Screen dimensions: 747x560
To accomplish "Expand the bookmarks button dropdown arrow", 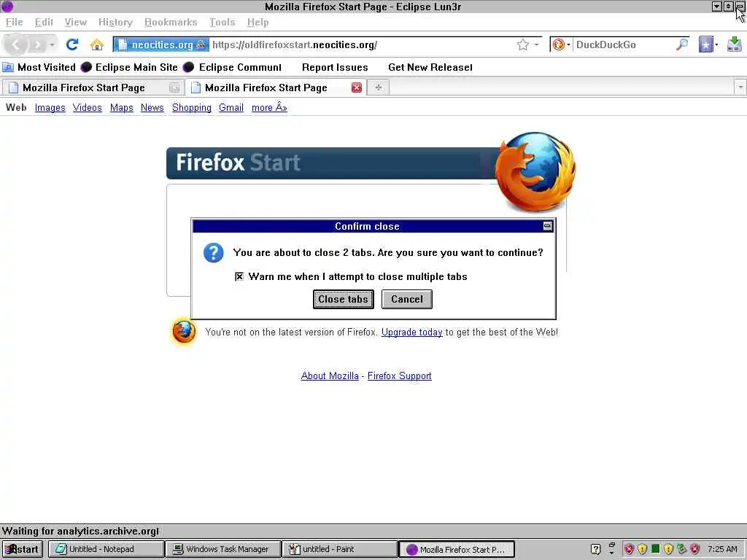I will pos(716,44).
